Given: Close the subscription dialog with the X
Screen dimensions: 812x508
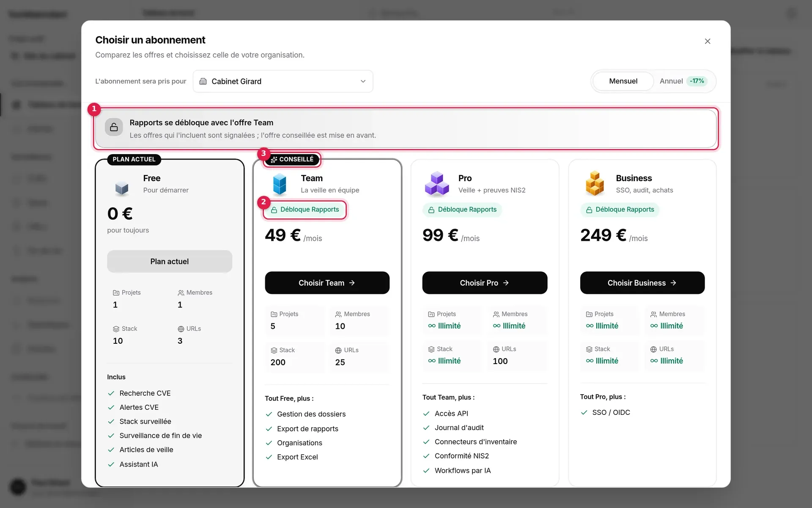Looking at the screenshot, I should [x=707, y=41].
